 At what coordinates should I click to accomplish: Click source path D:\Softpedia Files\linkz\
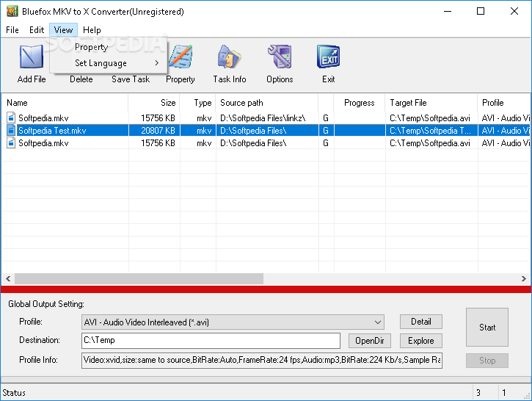click(x=263, y=118)
